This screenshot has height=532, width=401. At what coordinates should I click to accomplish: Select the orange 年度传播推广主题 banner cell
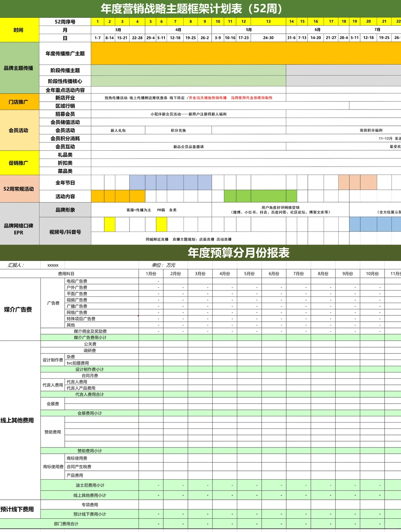tap(241, 53)
